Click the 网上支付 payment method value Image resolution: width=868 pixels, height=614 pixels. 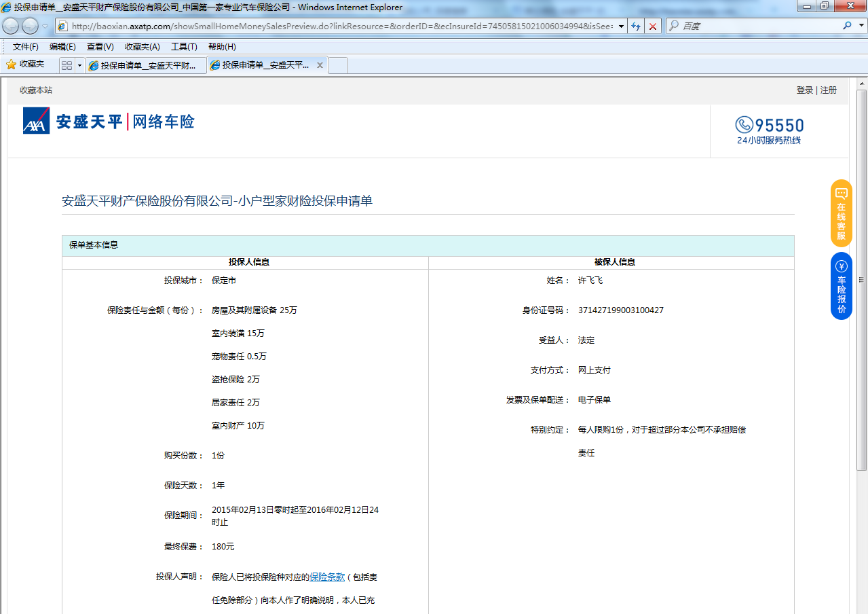pyautogui.click(x=595, y=370)
